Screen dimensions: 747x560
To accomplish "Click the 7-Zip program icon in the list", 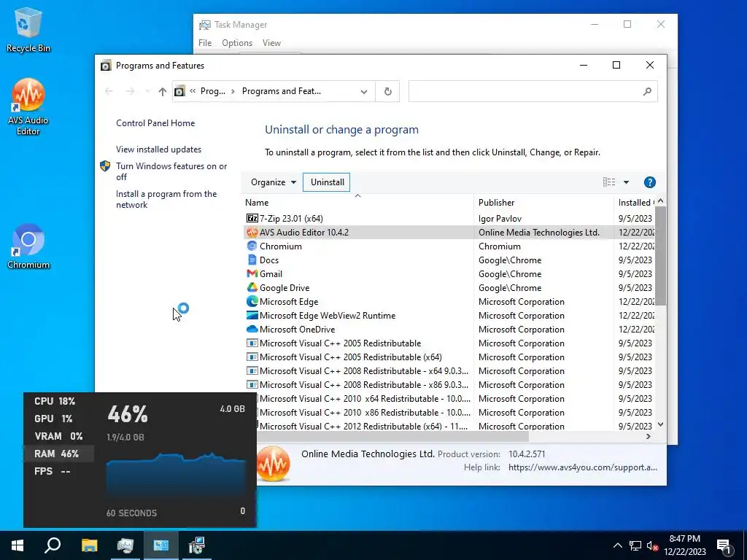I will click(252, 218).
